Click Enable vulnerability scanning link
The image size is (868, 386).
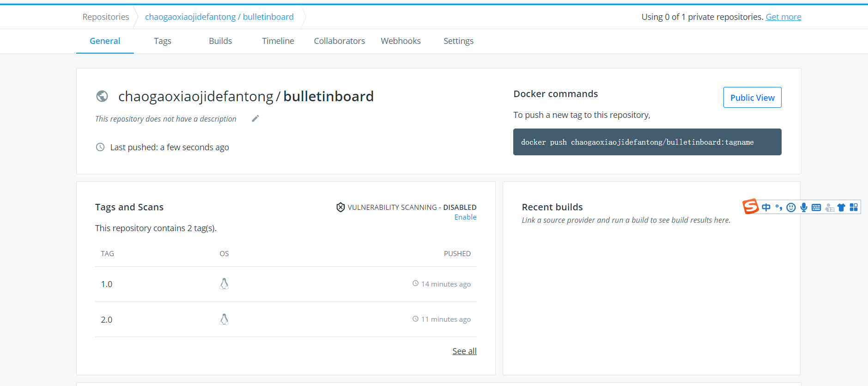coord(465,217)
